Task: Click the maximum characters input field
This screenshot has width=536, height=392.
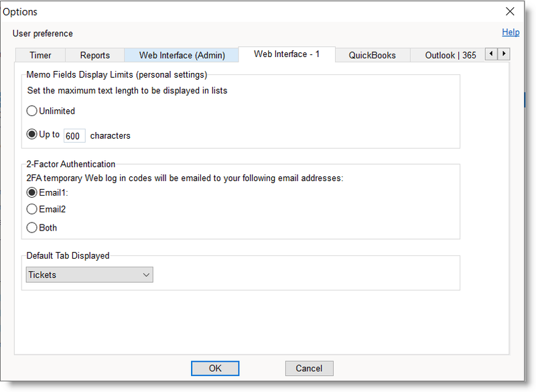Action: point(74,136)
